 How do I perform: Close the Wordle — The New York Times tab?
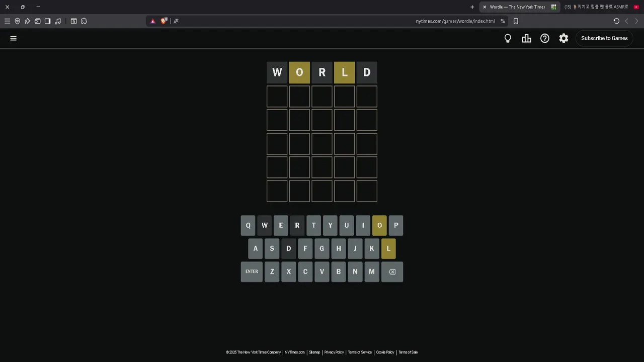(485, 7)
